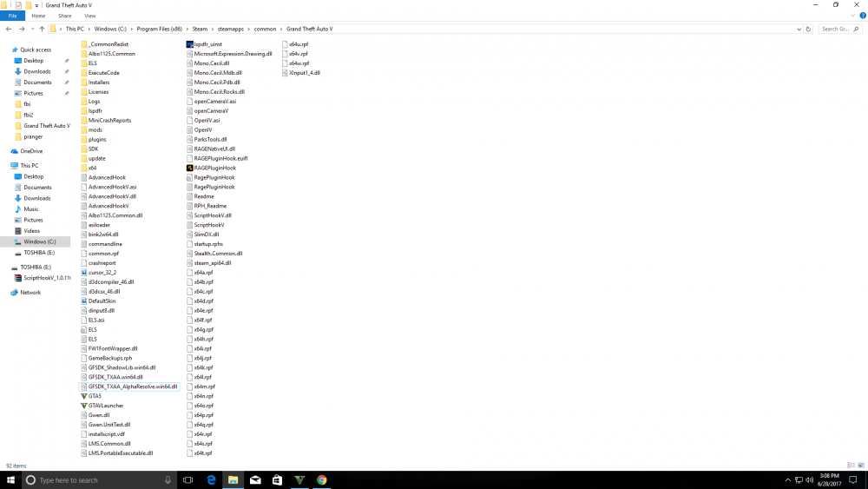Click Windows (C:) in the address breadcrumb
Image resolution: width=868 pixels, height=489 pixels.
point(110,29)
